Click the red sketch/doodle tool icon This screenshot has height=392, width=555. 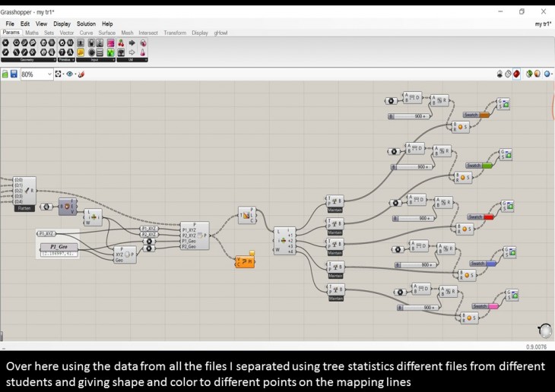point(81,74)
